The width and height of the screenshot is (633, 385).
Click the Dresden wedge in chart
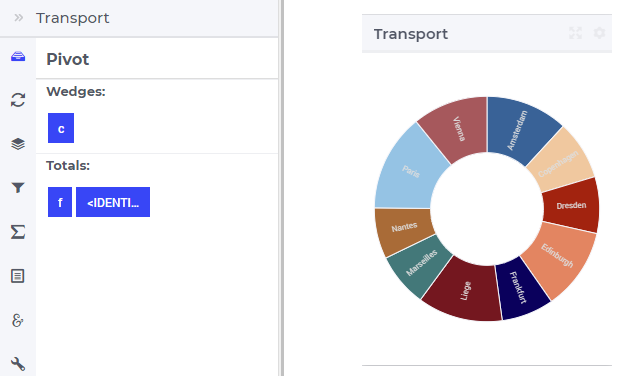point(572,206)
